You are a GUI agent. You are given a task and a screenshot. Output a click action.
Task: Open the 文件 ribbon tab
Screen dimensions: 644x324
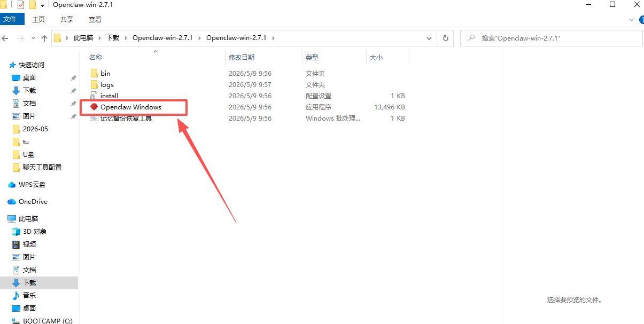(x=12, y=19)
